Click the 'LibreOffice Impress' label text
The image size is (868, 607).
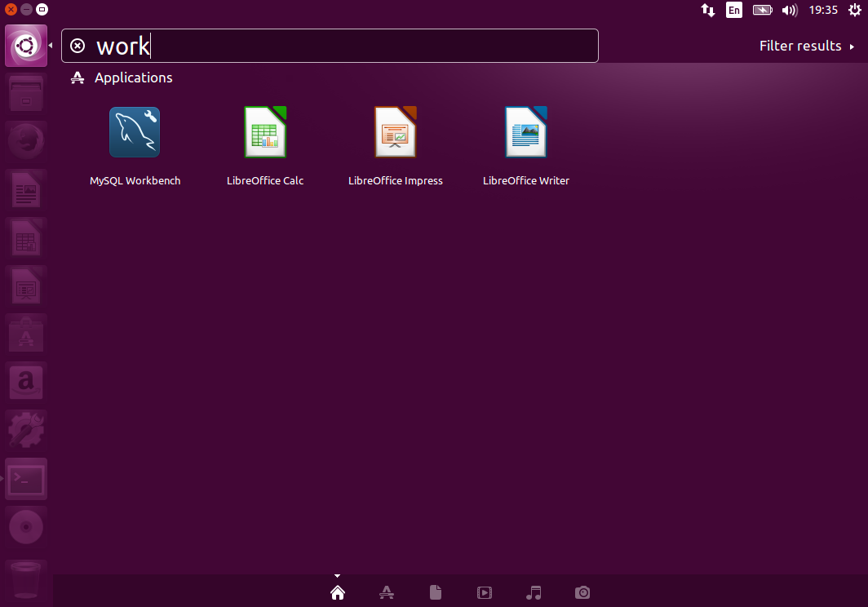[395, 180]
